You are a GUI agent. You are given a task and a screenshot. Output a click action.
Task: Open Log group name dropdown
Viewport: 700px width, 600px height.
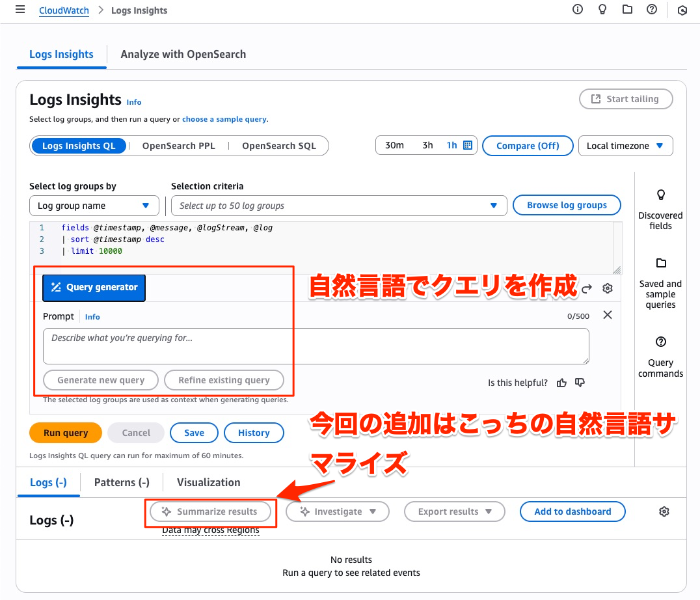94,206
